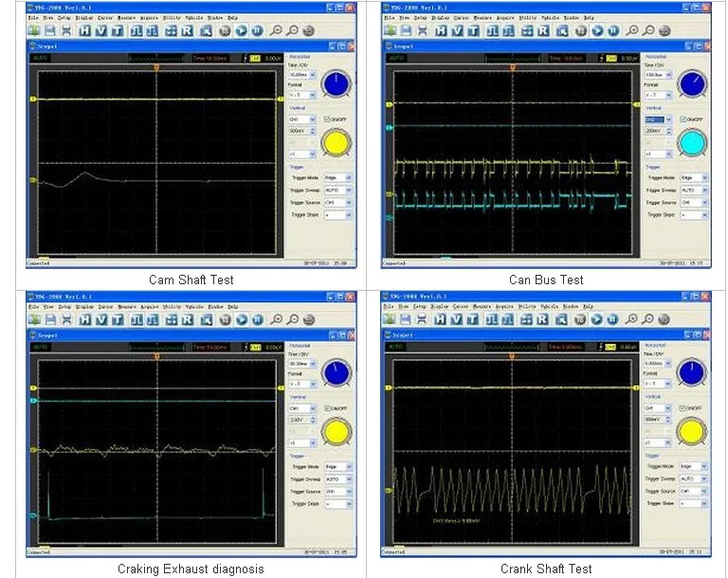Open Trigger Source dropdown in Can Bus Test window

(694, 203)
